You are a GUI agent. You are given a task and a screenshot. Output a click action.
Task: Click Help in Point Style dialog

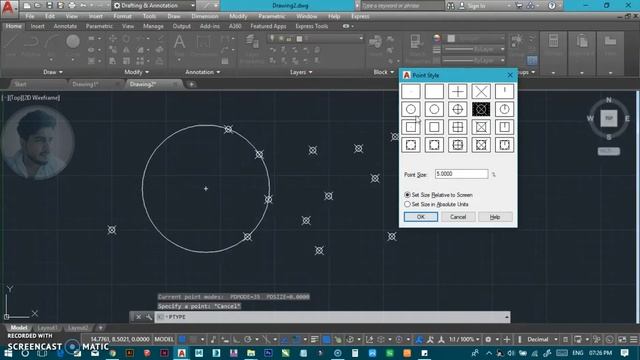(x=495, y=217)
